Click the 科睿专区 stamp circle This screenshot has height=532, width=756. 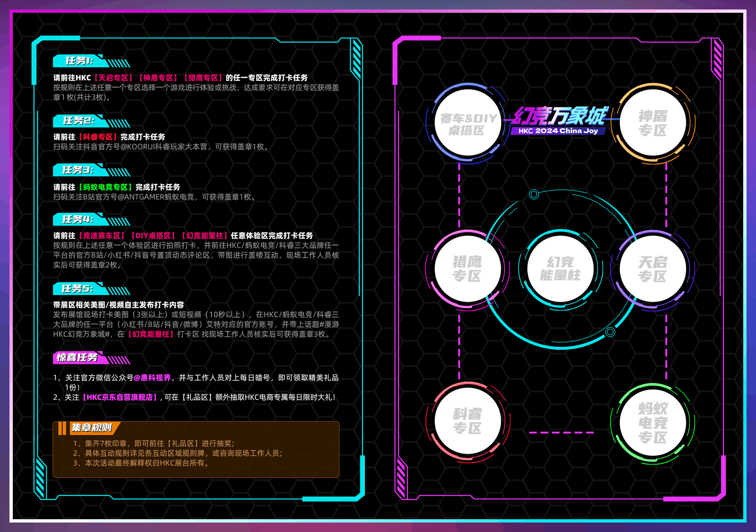(468, 421)
